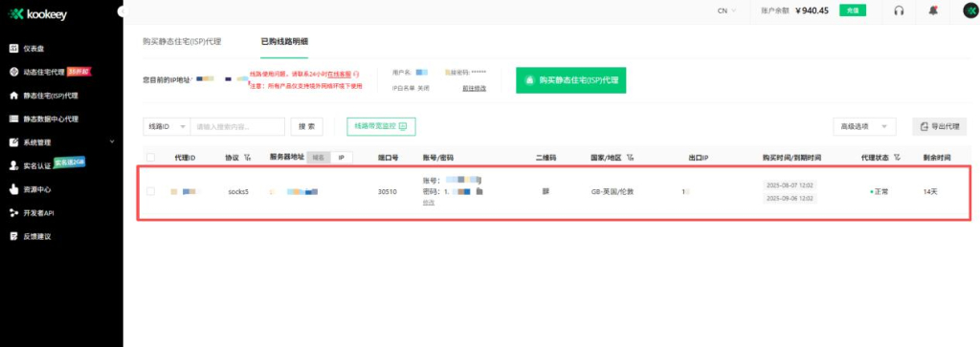Open the notification bell icon
980x347 pixels.
[x=933, y=11]
